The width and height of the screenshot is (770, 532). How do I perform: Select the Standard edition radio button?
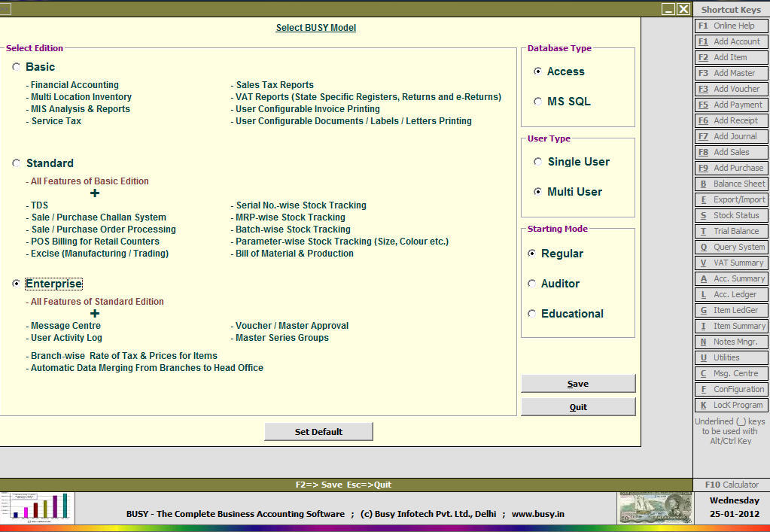click(x=17, y=163)
